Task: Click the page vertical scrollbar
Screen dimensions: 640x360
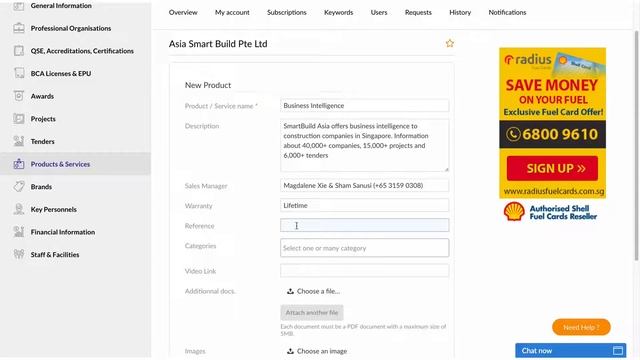Action: coord(636,145)
